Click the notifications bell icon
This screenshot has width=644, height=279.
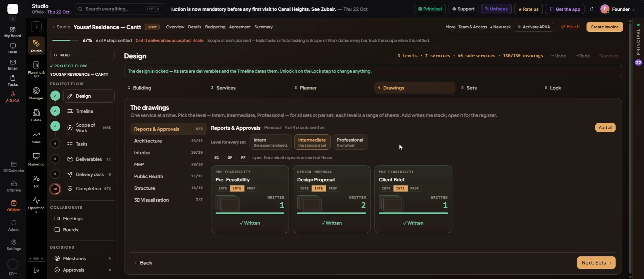[592, 9]
